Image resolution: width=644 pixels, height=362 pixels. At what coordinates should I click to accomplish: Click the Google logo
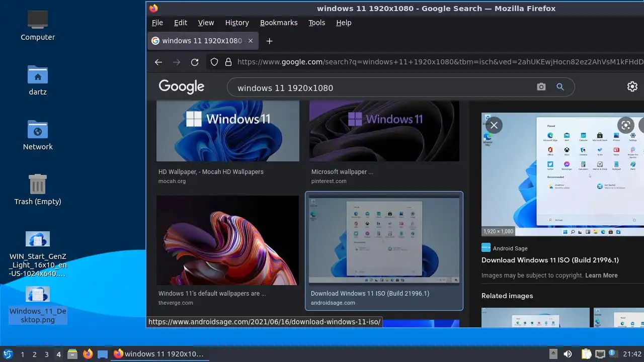pyautogui.click(x=182, y=87)
